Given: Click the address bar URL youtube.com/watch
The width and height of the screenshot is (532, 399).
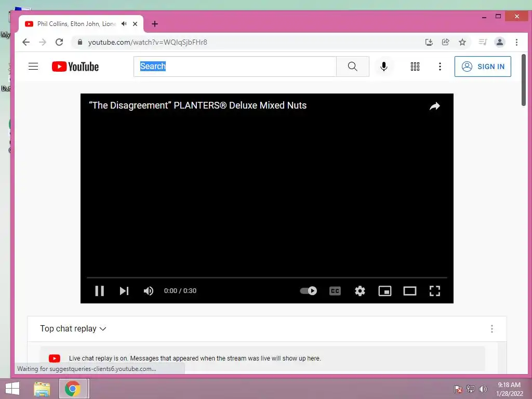Looking at the screenshot, I should pyautogui.click(x=148, y=42).
